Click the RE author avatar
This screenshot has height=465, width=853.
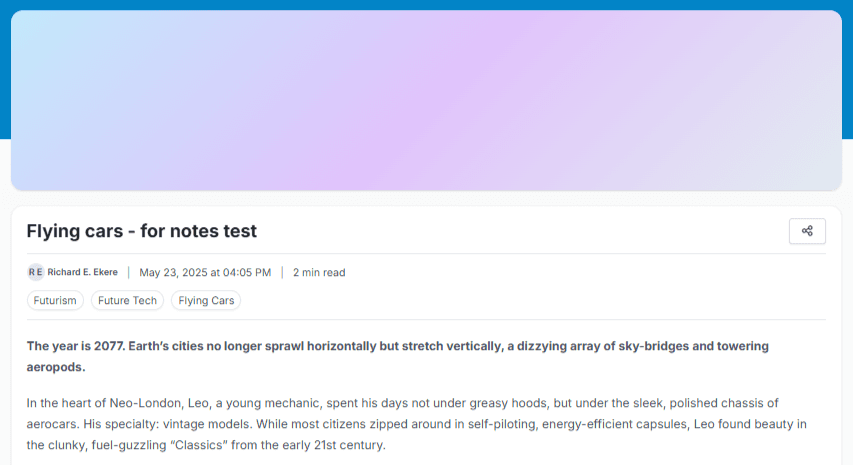(35, 272)
